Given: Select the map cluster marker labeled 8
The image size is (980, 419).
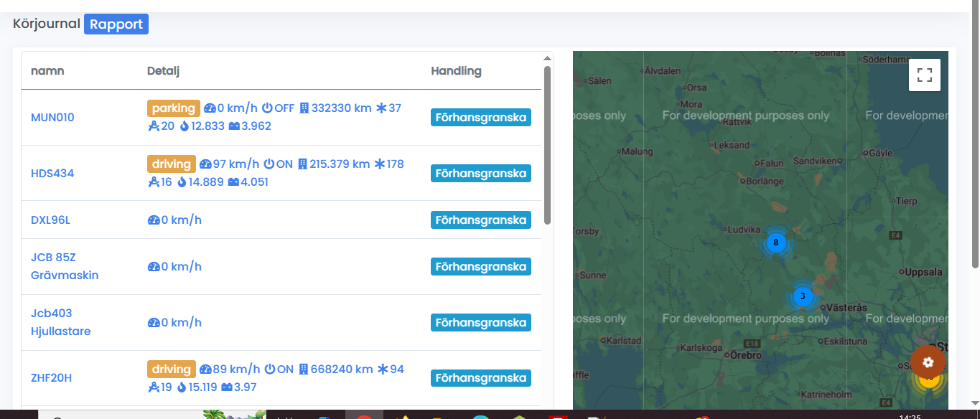Looking at the screenshot, I should [x=775, y=243].
